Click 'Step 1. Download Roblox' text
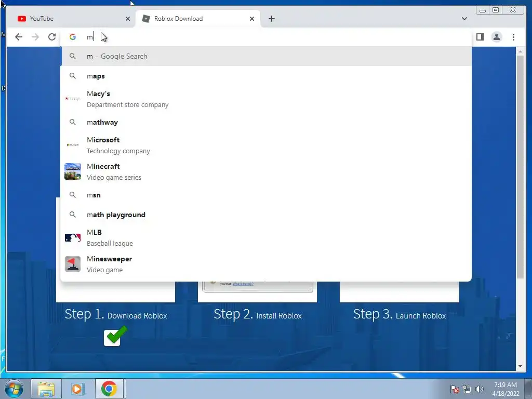532x399 pixels. [x=116, y=314]
